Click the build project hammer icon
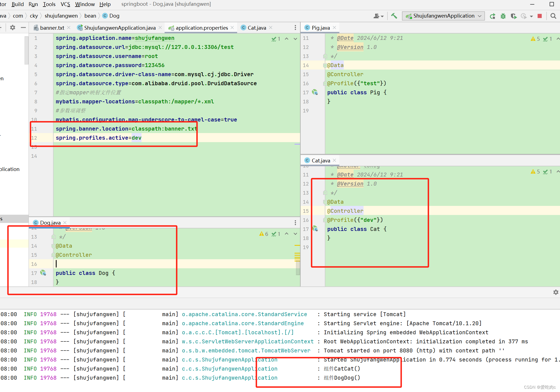 [x=394, y=16]
